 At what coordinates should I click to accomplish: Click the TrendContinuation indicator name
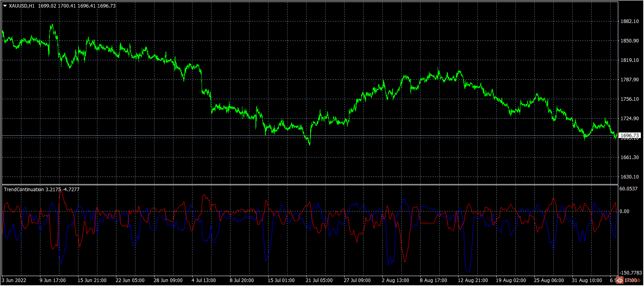pyautogui.click(x=24, y=190)
